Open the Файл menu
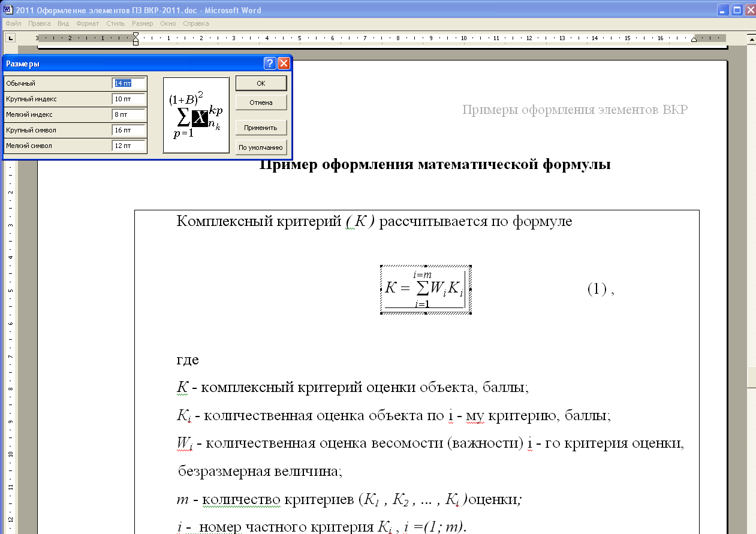This screenshot has height=534, width=756. pyautogui.click(x=13, y=23)
